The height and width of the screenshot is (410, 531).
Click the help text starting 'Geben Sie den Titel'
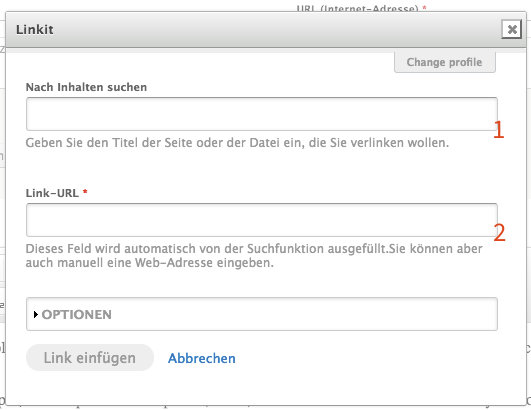click(237, 143)
